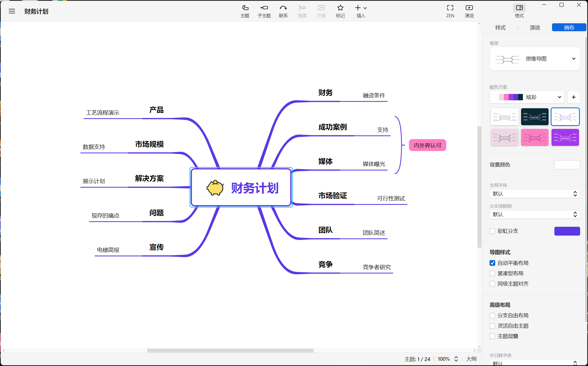Open the 思维导图 skeleton dropdown

point(535,59)
